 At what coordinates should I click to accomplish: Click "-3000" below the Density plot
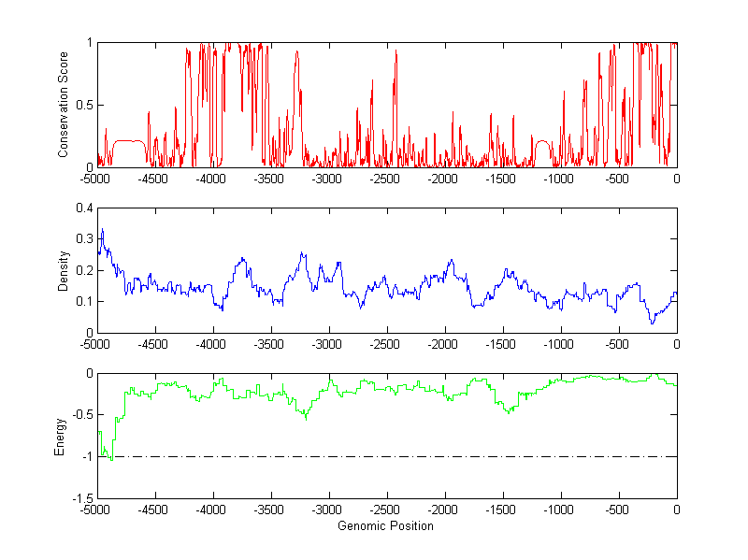tap(326, 344)
